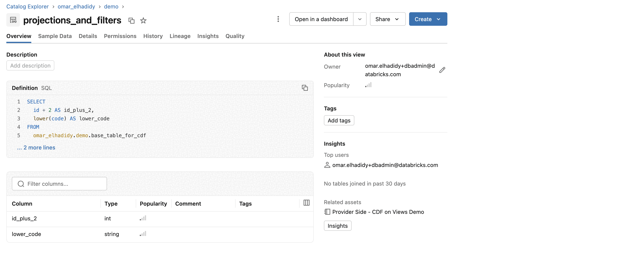Viewport: 644px width, 255px height.
Task: Click the string type cell
Action: [111, 234]
